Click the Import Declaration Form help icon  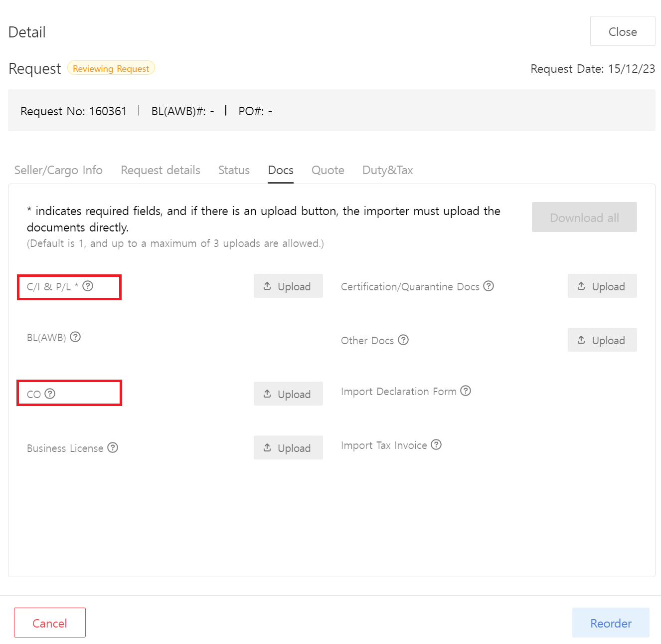point(466,391)
